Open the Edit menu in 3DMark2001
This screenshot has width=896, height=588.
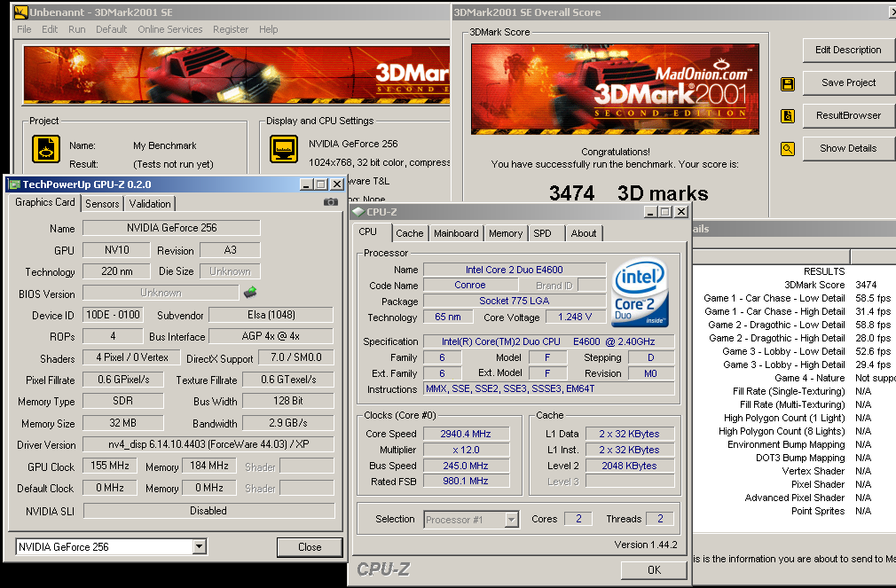click(x=50, y=29)
